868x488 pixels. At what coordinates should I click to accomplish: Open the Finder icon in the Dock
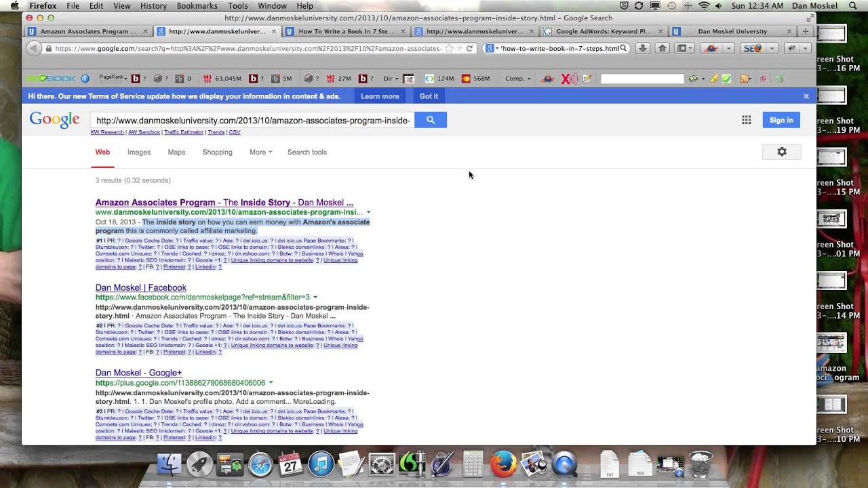click(170, 465)
